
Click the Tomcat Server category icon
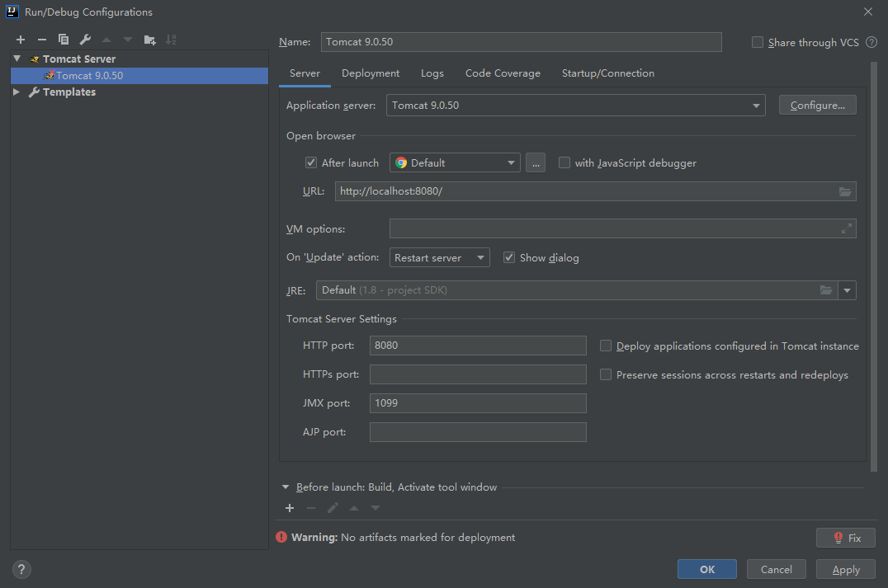tap(35, 59)
